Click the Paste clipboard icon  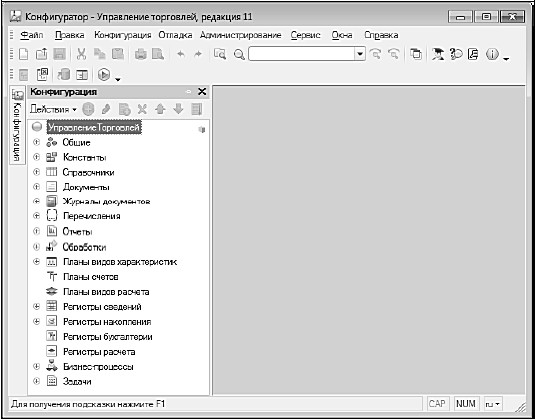pos(118,54)
